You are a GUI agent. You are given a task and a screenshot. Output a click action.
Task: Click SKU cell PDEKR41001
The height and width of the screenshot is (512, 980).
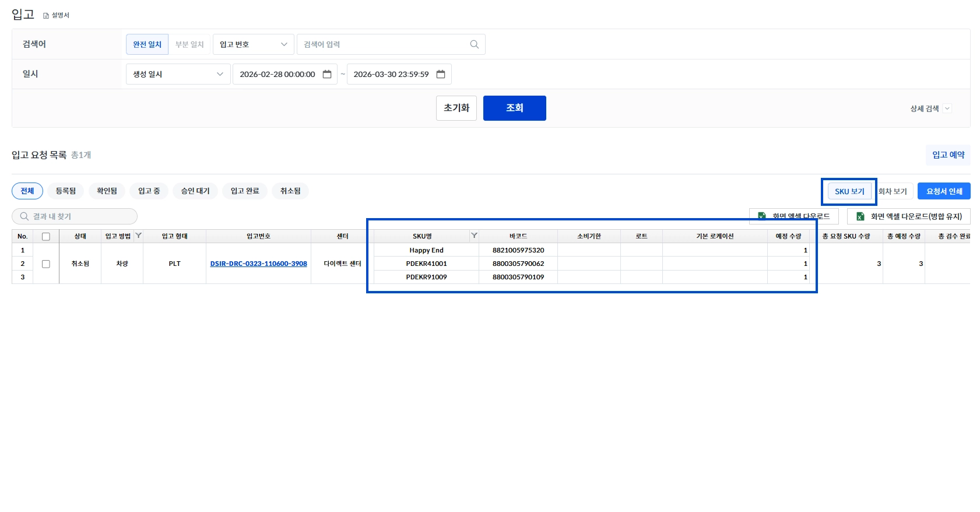click(x=426, y=264)
